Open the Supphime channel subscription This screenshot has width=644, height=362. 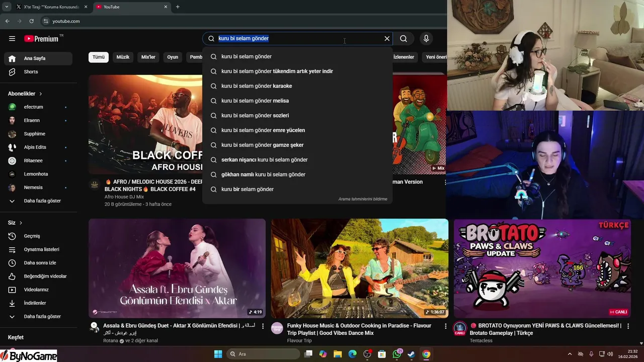38,134
